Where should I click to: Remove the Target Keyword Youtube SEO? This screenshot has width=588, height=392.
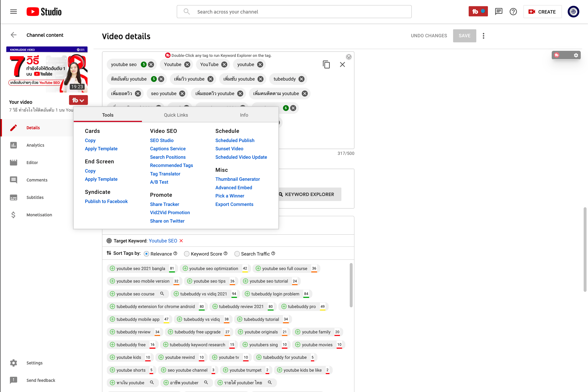tap(181, 241)
